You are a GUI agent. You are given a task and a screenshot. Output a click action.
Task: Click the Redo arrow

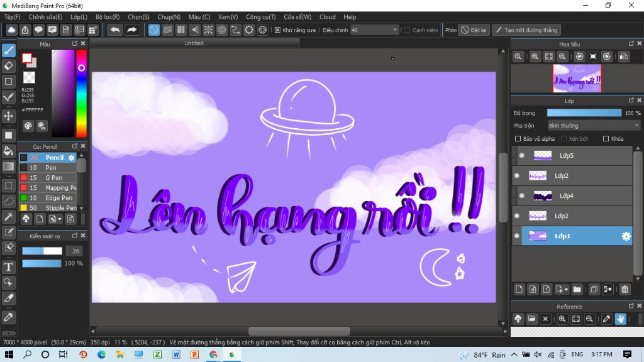[x=132, y=30]
